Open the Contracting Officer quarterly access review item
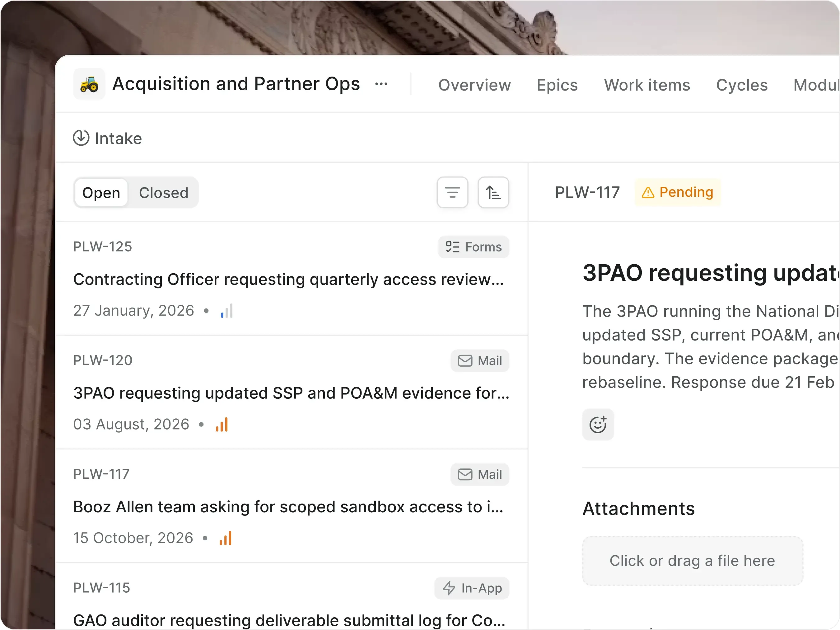Image resolution: width=840 pixels, height=630 pixels. [292, 278]
